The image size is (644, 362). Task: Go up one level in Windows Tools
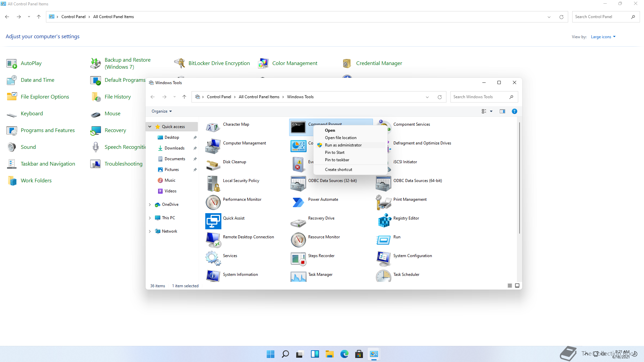coord(184,97)
